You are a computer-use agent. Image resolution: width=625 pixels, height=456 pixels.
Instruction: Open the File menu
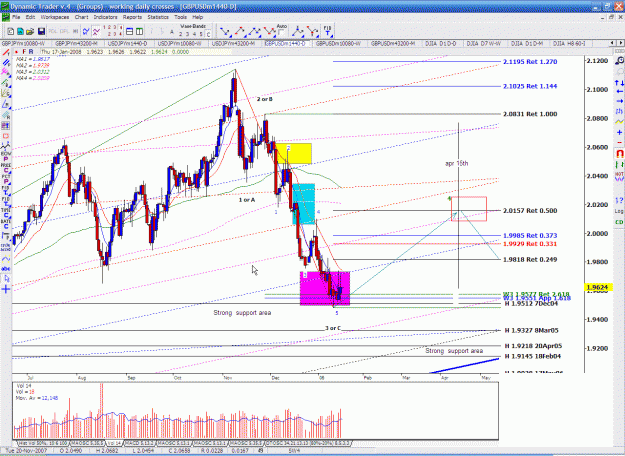[16, 17]
